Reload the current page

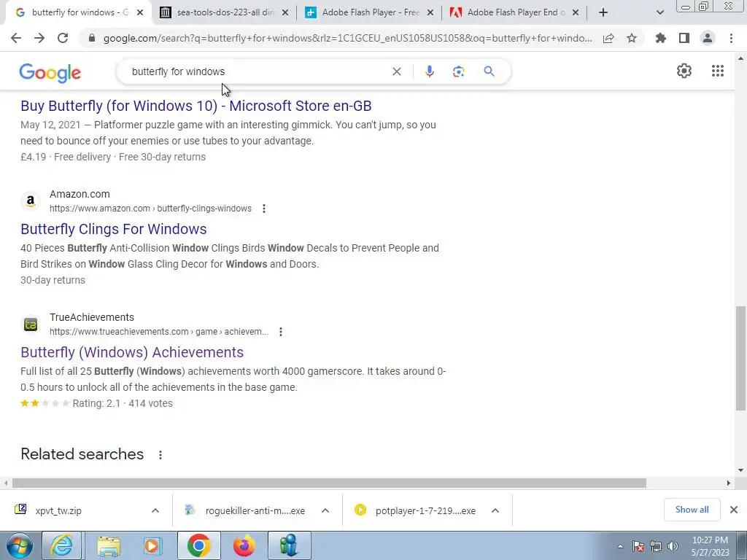63,38
